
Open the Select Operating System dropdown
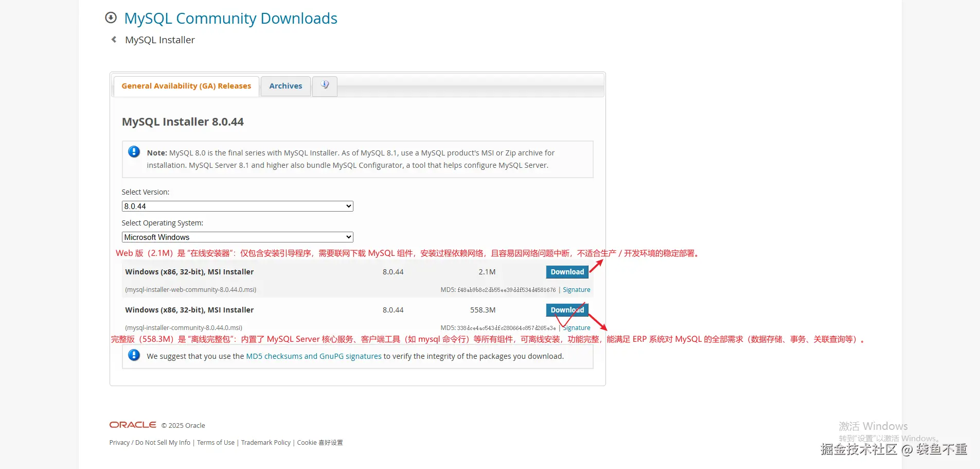click(237, 237)
